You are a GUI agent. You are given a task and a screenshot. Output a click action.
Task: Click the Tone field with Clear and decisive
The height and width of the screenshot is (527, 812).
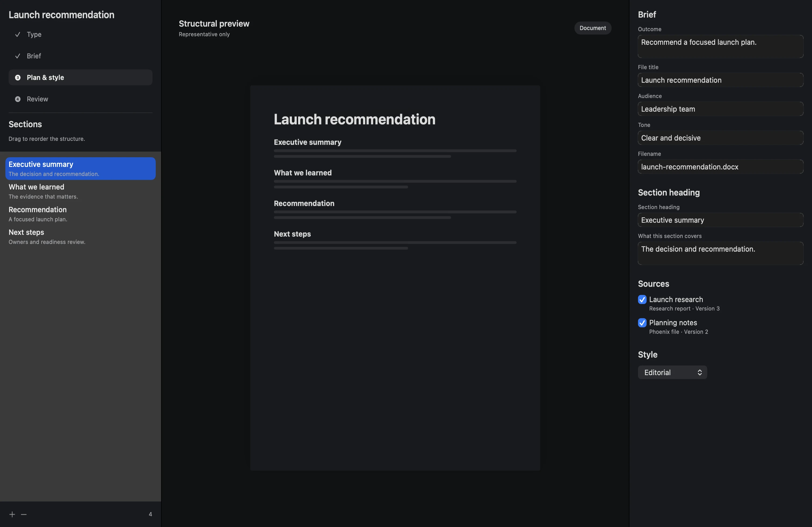click(720, 138)
